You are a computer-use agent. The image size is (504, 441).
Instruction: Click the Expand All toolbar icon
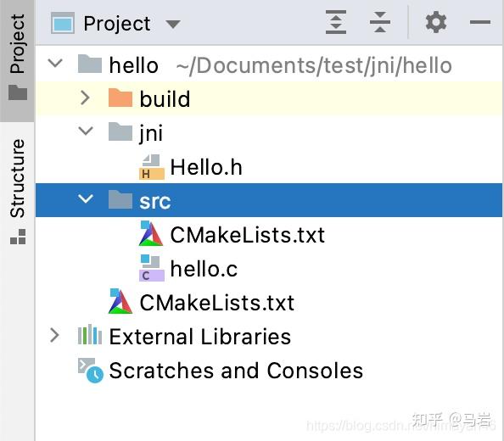(335, 22)
